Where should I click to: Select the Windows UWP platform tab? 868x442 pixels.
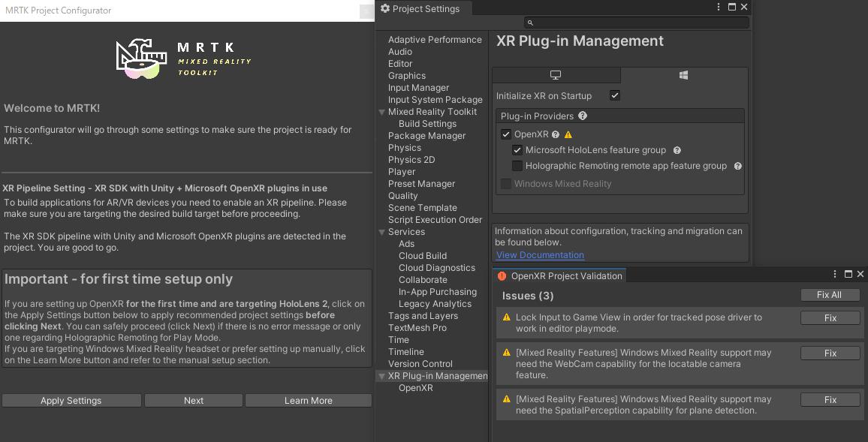[x=683, y=75]
